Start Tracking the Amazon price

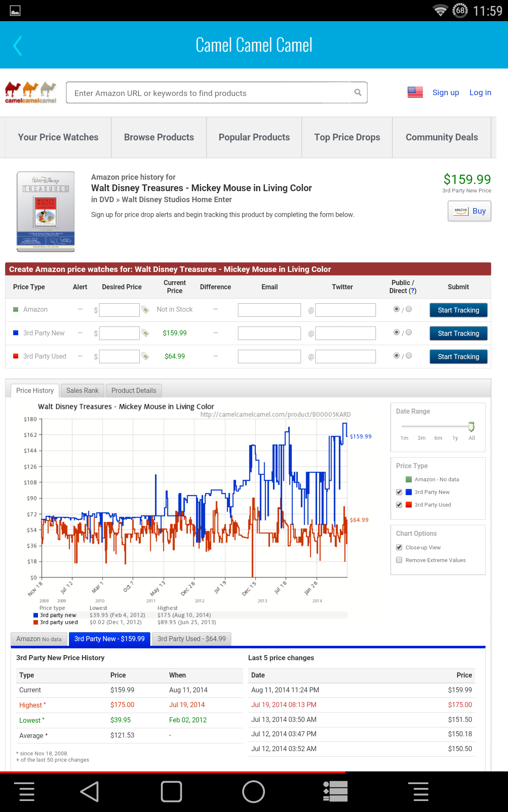tap(458, 310)
